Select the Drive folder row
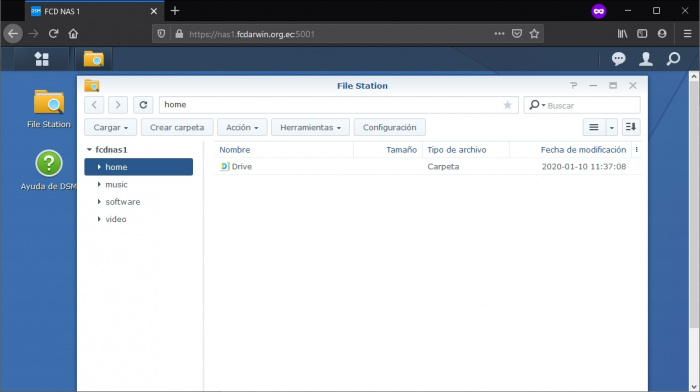The width and height of the screenshot is (700, 392). pos(428,167)
